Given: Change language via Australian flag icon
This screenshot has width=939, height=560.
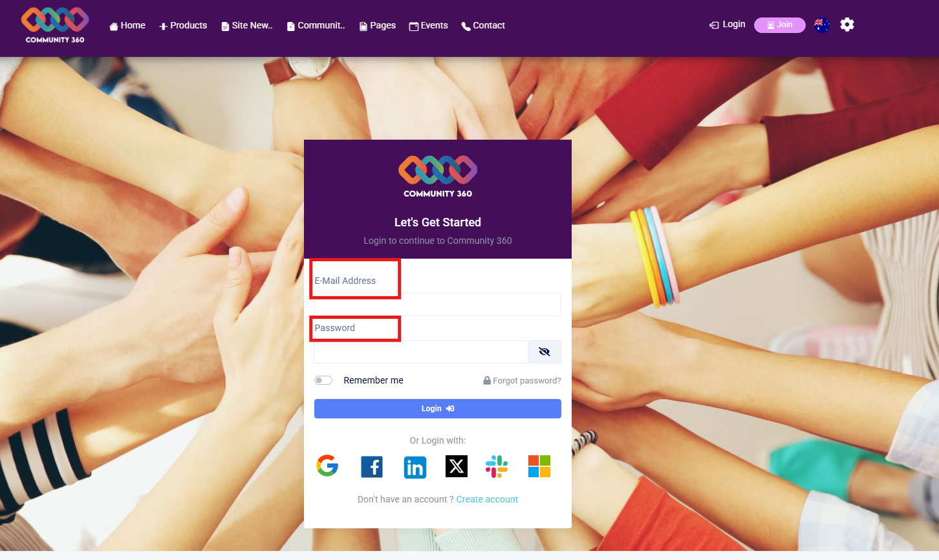Looking at the screenshot, I should [821, 25].
